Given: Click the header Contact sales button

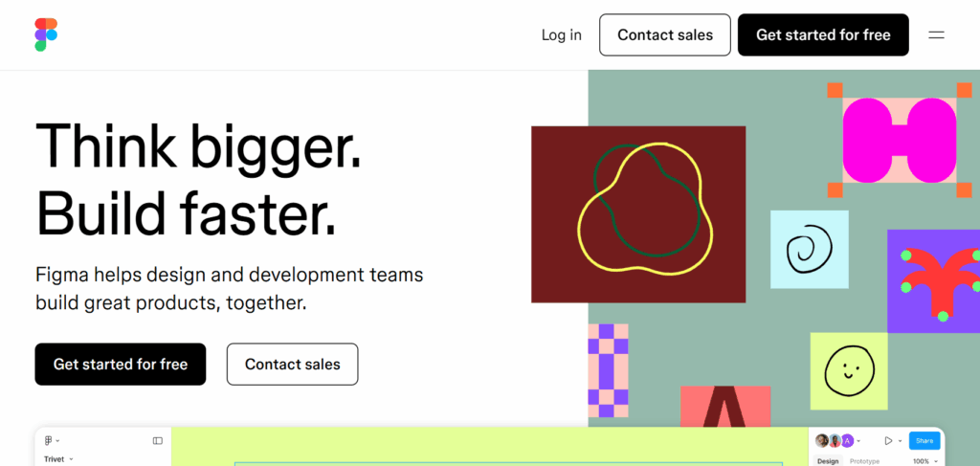Looking at the screenshot, I should tap(665, 35).
